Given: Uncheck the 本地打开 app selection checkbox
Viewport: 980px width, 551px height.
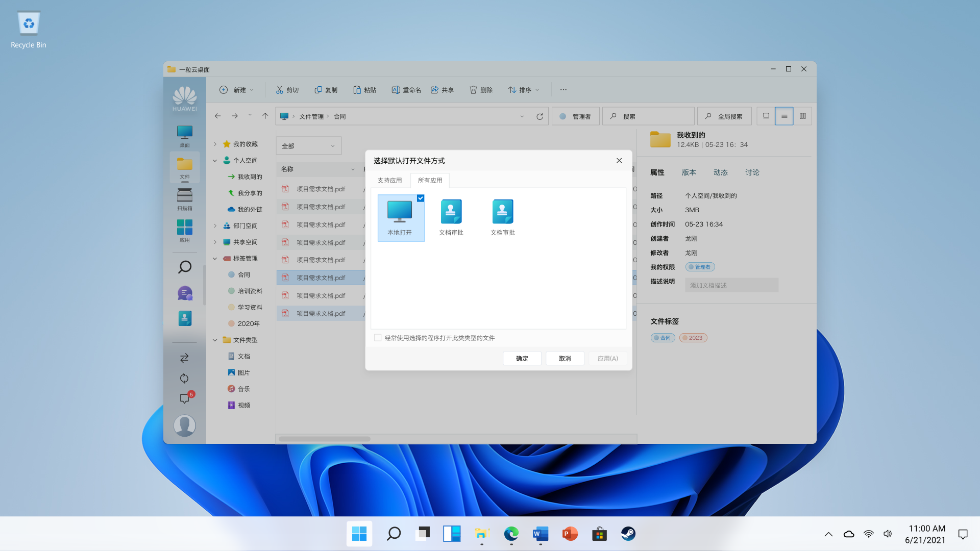Looking at the screenshot, I should (x=421, y=198).
